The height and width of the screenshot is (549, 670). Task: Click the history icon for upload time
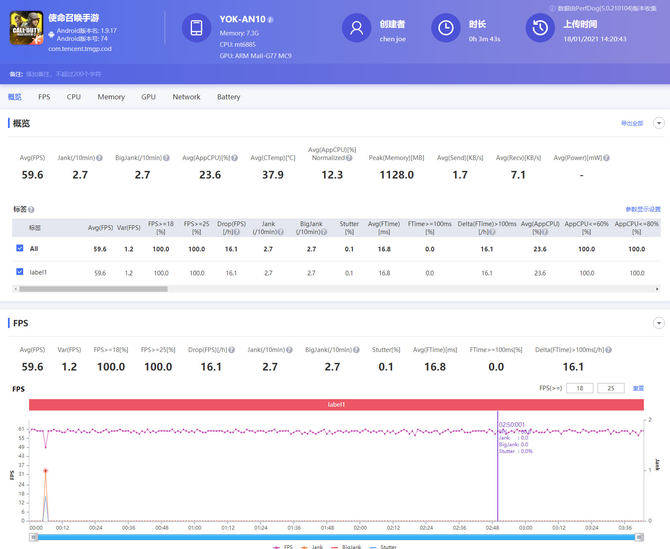(540, 28)
